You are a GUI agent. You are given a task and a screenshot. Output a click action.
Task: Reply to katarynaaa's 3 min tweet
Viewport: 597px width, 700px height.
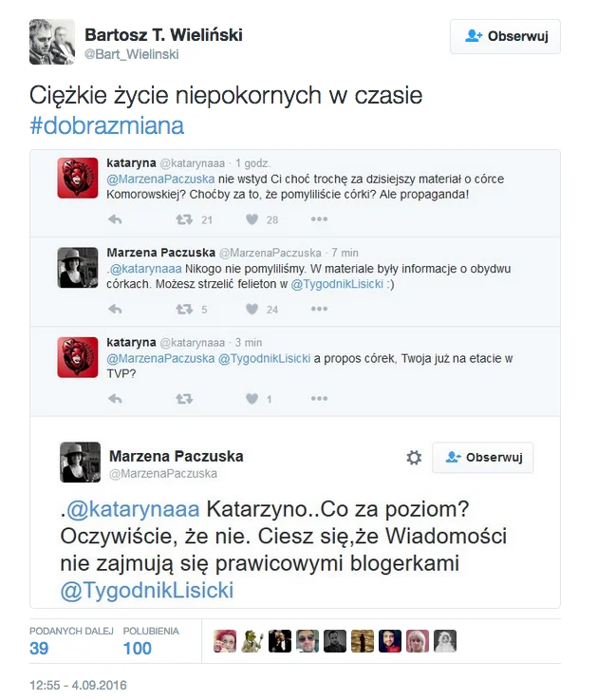[x=115, y=399]
